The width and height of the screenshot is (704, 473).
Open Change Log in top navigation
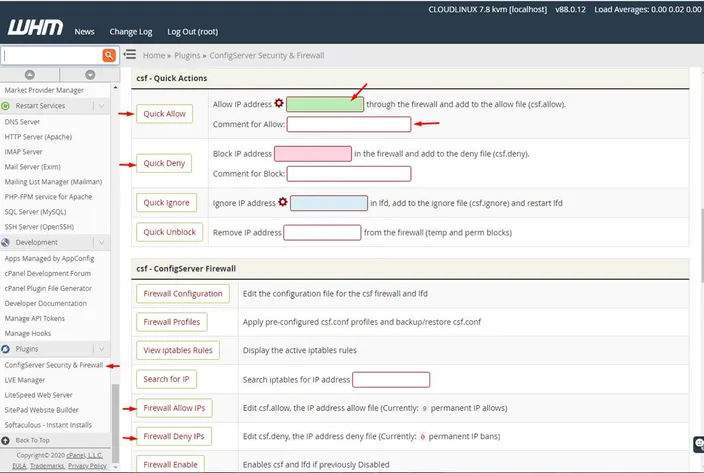(131, 32)
